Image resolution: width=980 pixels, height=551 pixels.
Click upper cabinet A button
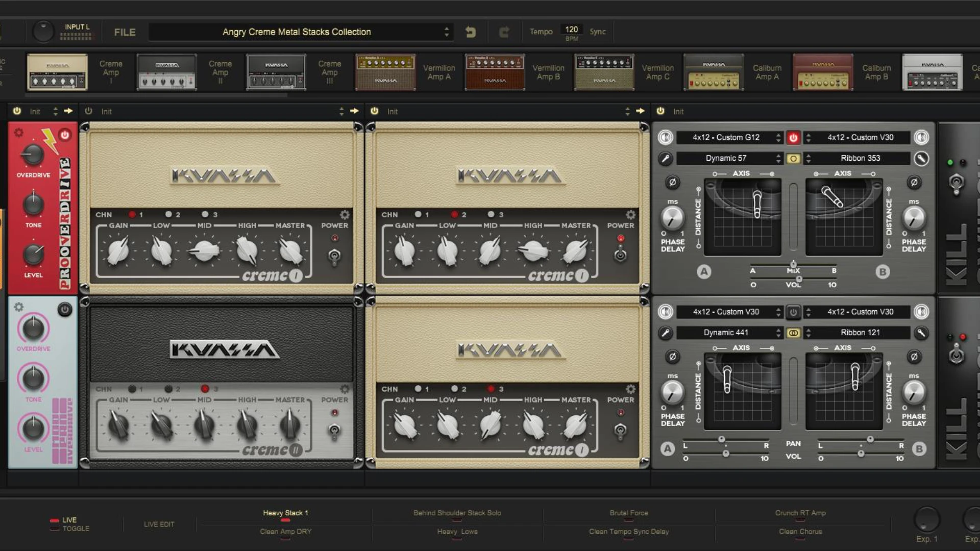pyautogui.click(x=704, y=271)
